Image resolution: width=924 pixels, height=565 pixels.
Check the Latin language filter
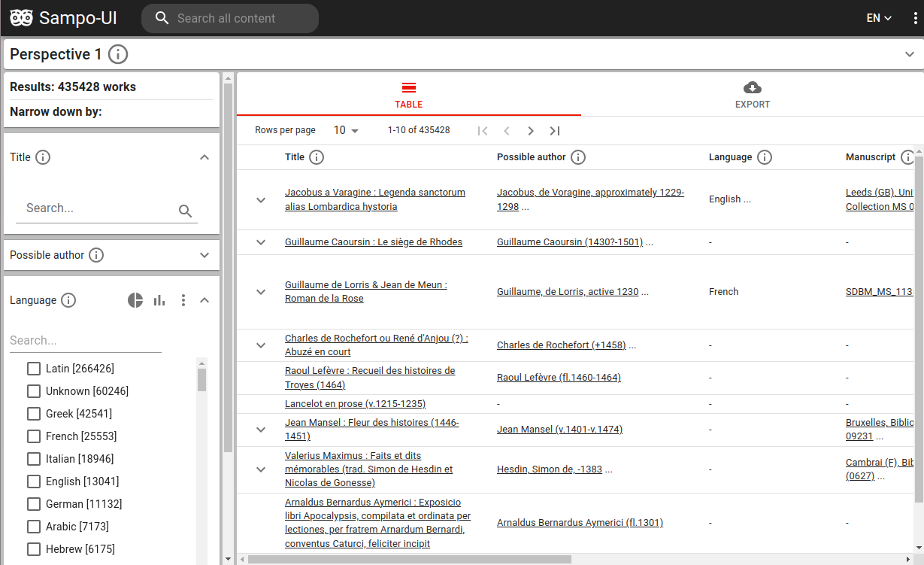coord(34,369)
